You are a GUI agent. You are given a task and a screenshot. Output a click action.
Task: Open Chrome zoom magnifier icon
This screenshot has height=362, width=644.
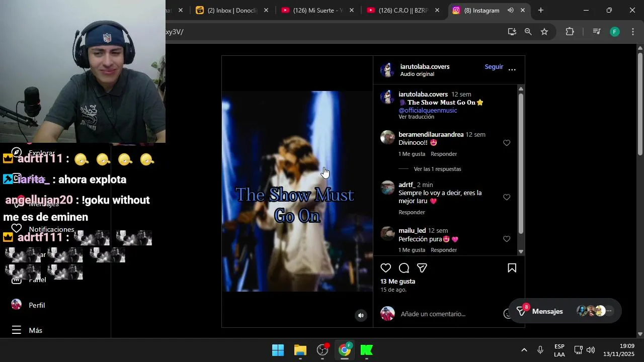click(528, 32)
